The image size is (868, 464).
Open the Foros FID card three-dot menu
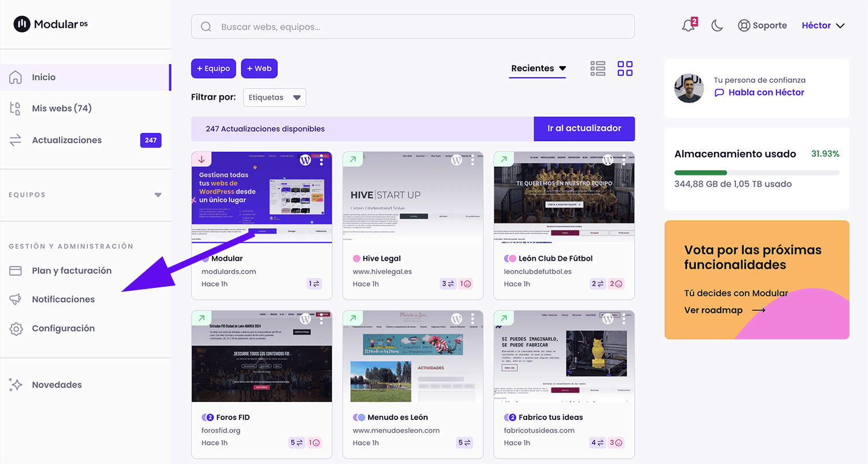click(x=322, y=319)
